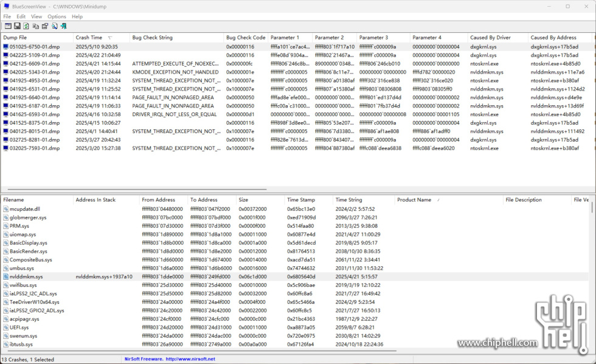Click the file icon beside mcupdate.dll
Screen dimensions: 596x364
click(5, 209)
